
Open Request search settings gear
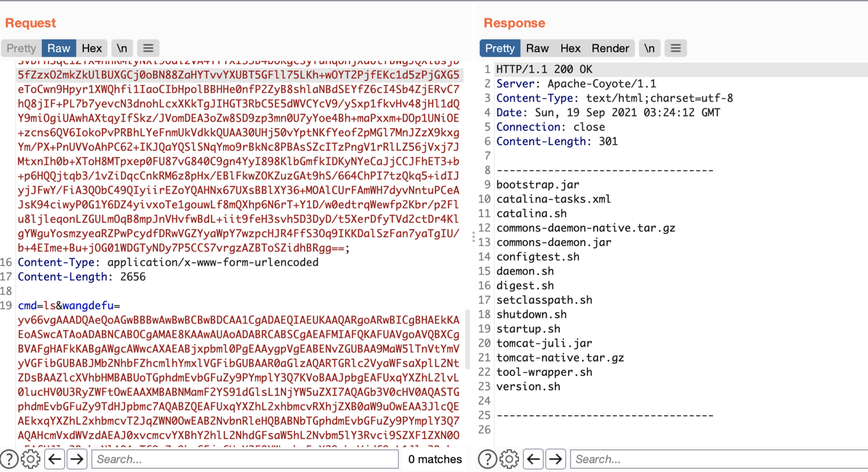click(x=31, y=459)
